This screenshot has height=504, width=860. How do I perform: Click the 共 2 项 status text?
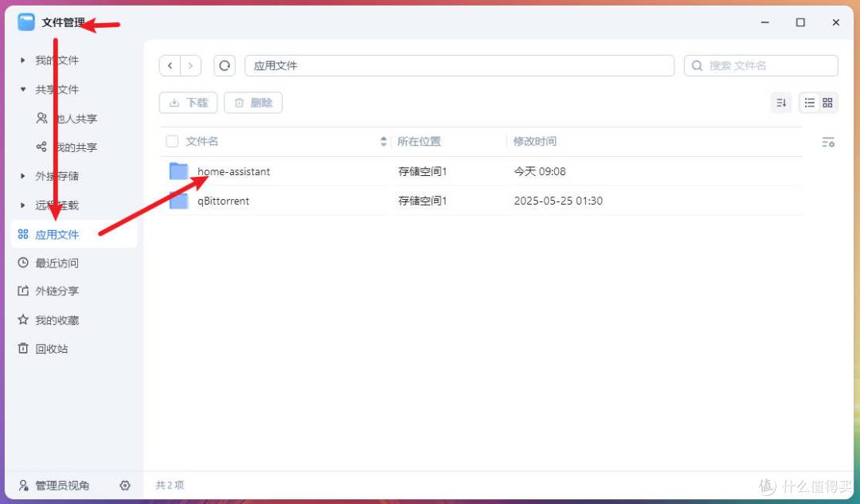click(170, 486)
